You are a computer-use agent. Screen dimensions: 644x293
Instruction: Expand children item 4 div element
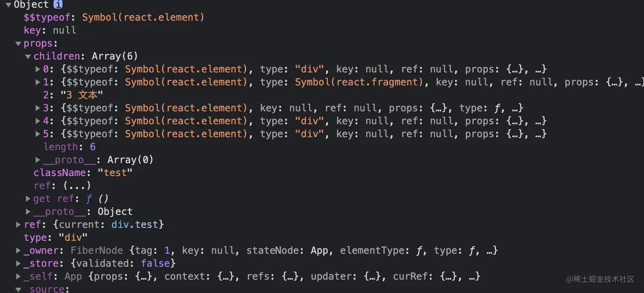[x=38, y=121]
